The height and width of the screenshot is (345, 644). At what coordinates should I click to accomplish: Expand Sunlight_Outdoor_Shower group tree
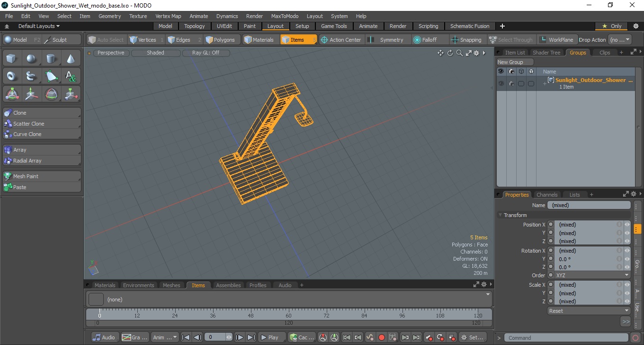pos(545,83)
